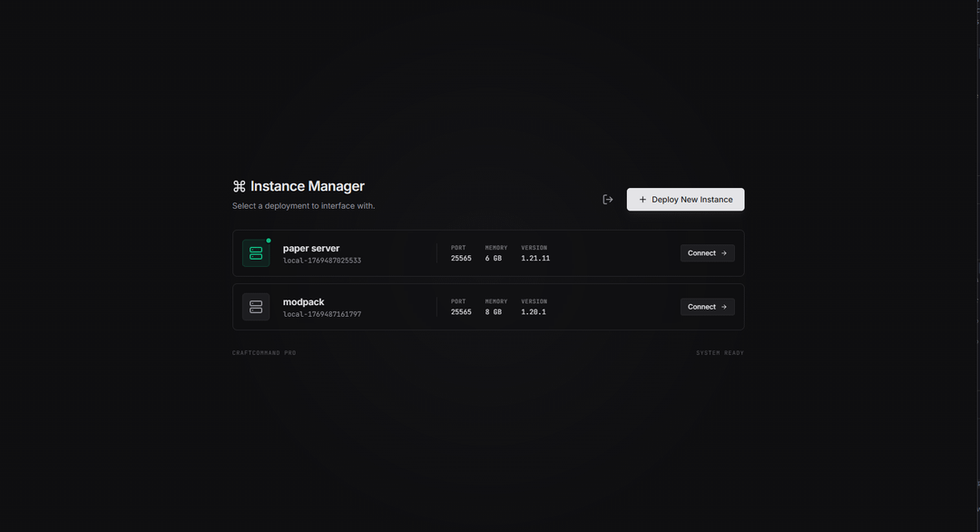Select the server rack icon for paper server
Viewport: 980px width, 532px height.
tap(255, 252)
